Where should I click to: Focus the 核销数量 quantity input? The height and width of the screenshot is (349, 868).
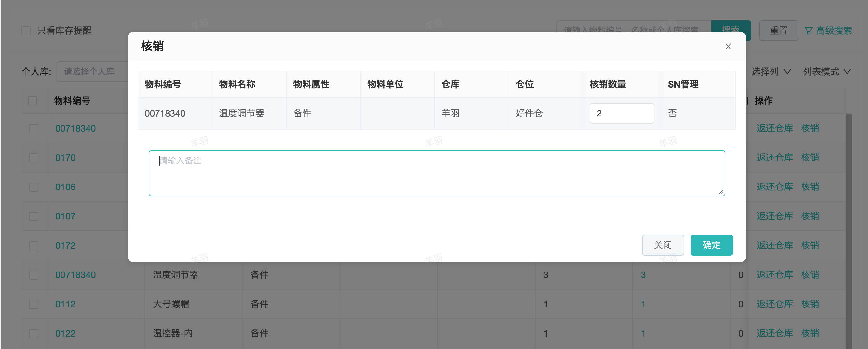coord(622,113)
